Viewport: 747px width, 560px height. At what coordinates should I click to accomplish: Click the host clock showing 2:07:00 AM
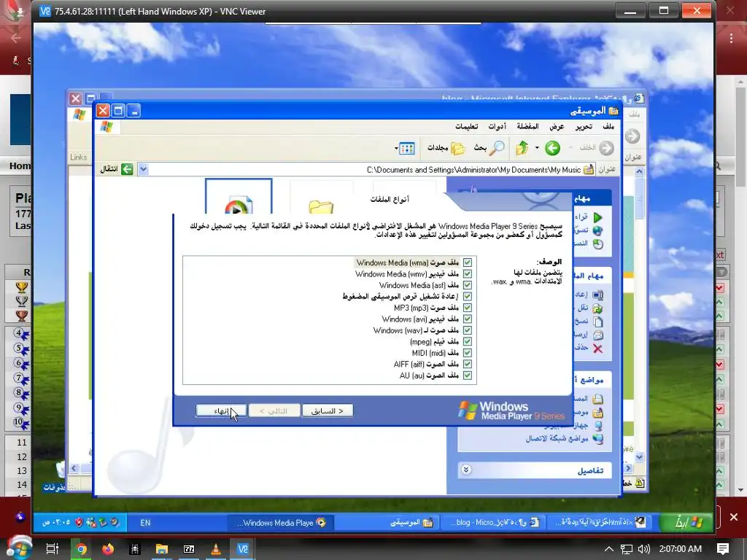[x=681, y=549]
